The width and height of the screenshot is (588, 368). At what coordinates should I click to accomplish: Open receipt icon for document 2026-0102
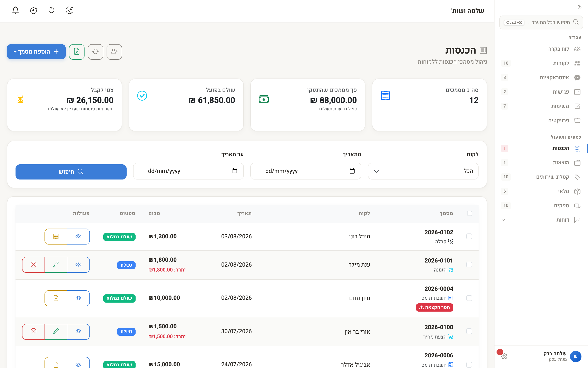tap(56, 236)
